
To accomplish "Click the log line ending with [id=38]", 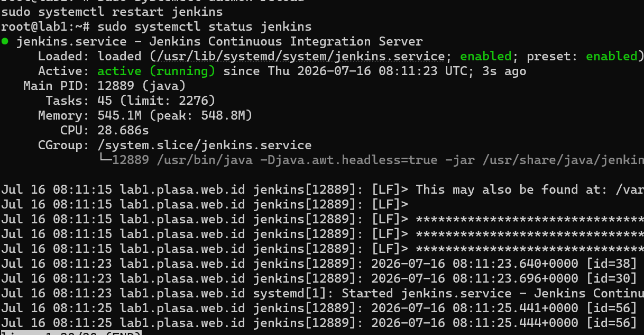I will click(x=322, y=264).
